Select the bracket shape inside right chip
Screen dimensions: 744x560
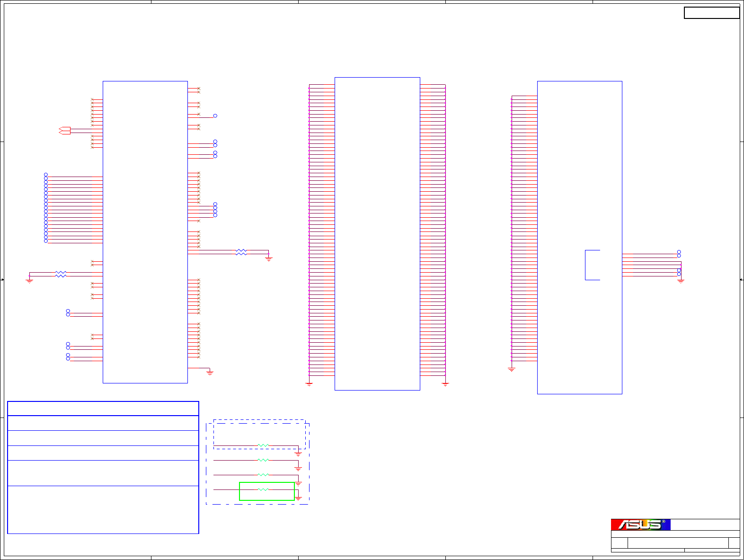click(593, 265)
